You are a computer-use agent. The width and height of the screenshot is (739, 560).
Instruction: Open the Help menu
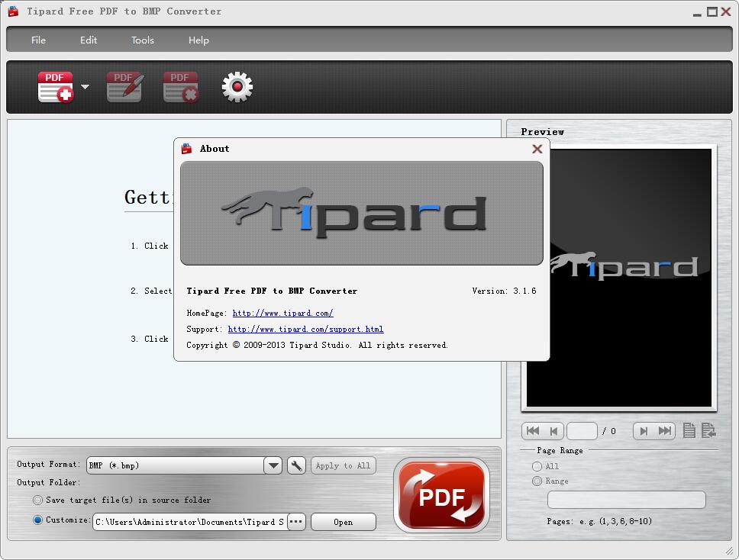(x=198, y=40)
